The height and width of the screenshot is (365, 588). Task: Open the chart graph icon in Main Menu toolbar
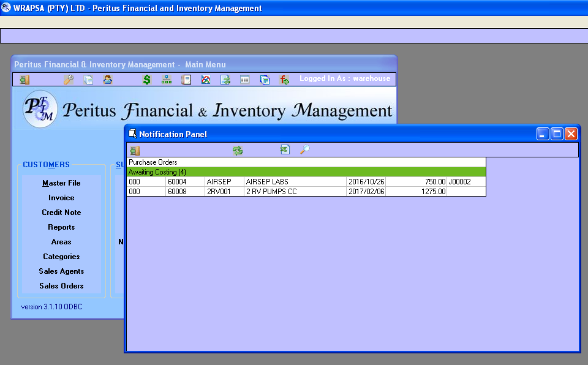point(206,80)
